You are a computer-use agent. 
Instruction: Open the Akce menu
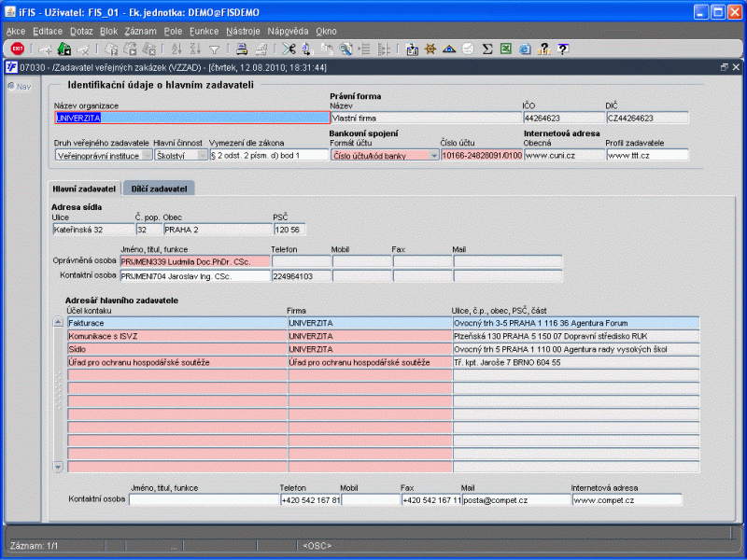tap(16, 31)
